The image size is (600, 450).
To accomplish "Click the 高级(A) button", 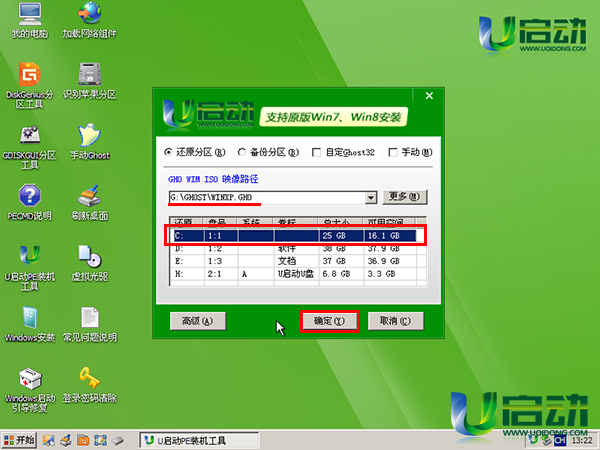I will [198, 321].
